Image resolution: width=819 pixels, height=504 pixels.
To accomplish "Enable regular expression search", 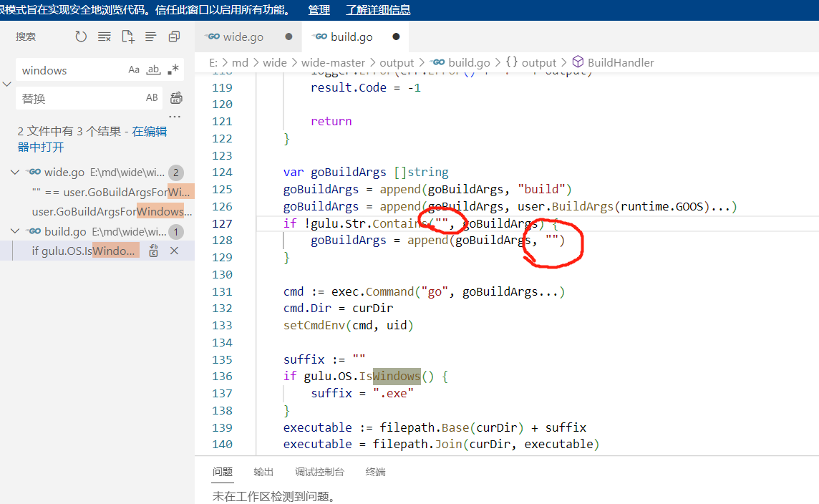I will point(173,70).
